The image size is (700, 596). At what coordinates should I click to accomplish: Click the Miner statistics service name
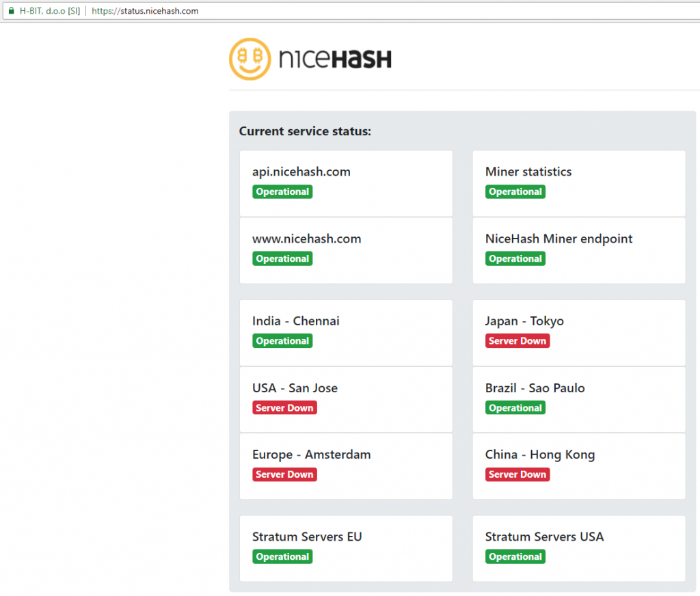click(x=528, y=172)
